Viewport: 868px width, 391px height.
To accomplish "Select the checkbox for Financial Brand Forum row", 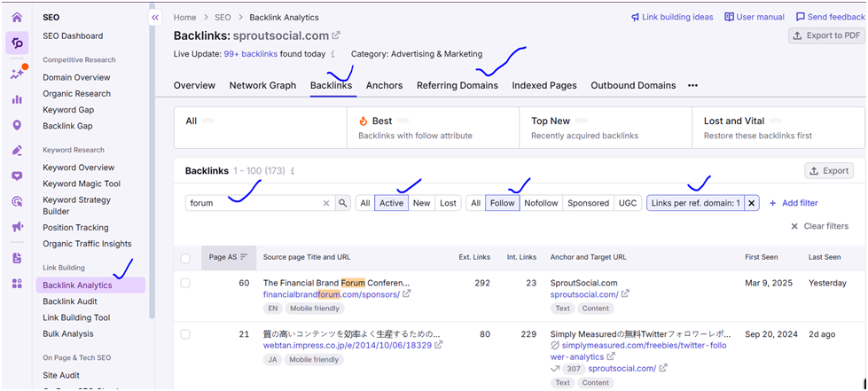I will pyautogui.click(x=185, y=283).
